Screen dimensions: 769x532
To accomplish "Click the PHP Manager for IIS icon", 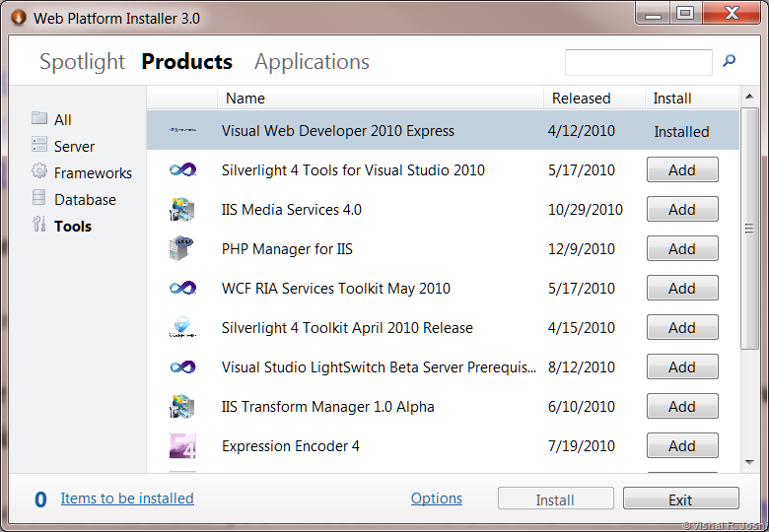I will pos(182,249).
